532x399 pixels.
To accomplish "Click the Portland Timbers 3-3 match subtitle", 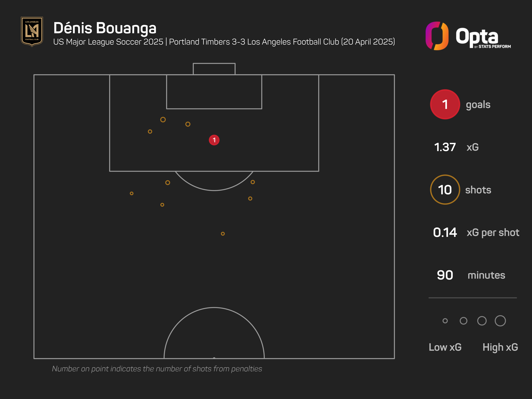I will pyautogui.click(x=282, y=42).
